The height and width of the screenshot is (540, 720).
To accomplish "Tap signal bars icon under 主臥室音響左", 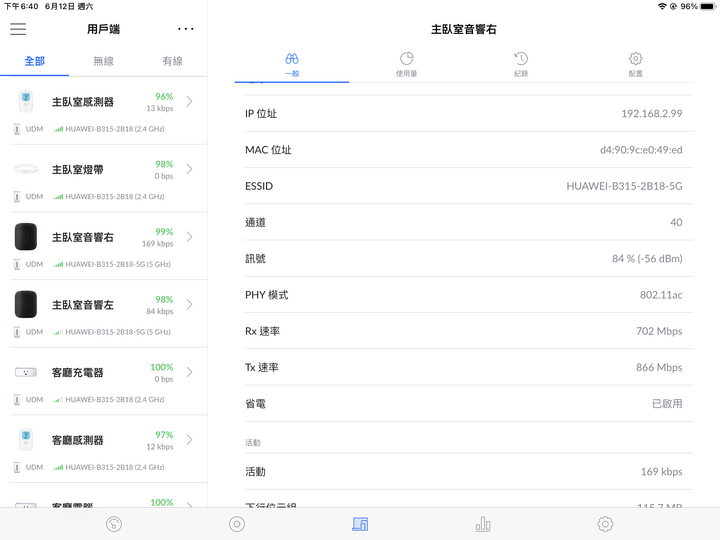I will 58,332.
